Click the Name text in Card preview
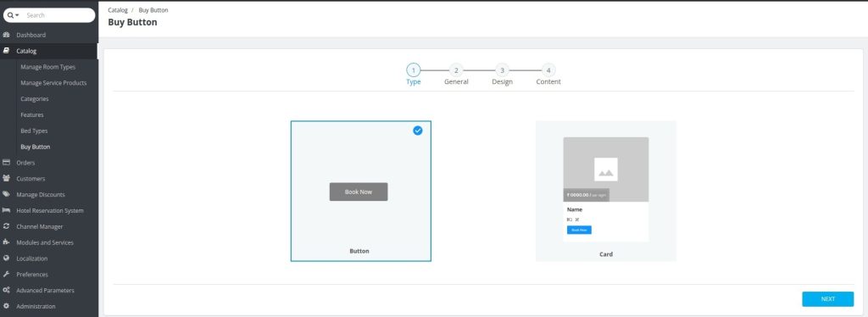 coord(575,209)
